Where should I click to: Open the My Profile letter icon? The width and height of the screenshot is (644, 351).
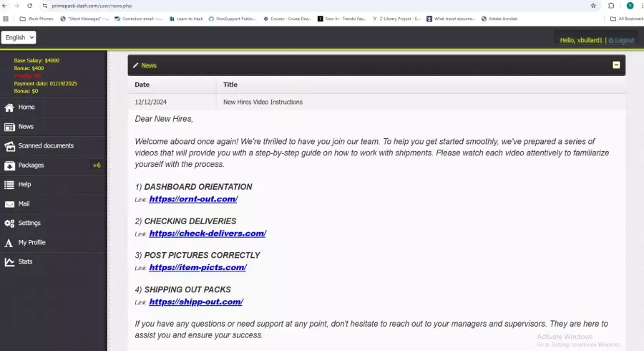[9, 243]
